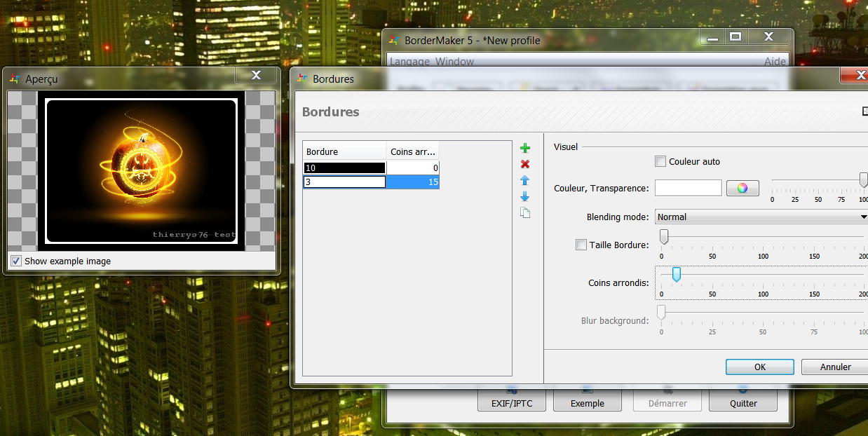Cancel the Bordures dialog with Annuler
The height and width of the screenshot is (436, 868).
pyautogui.click(x=836, y=367)
